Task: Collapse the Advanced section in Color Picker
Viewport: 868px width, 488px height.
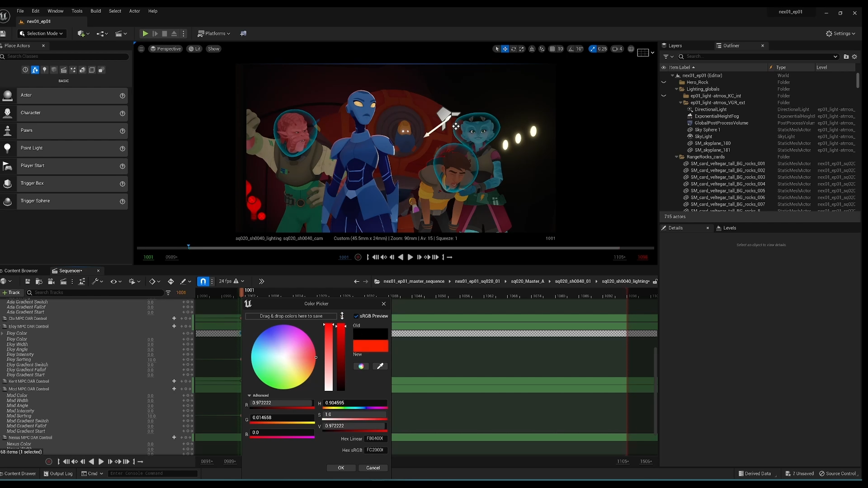Action: (249, 395)
